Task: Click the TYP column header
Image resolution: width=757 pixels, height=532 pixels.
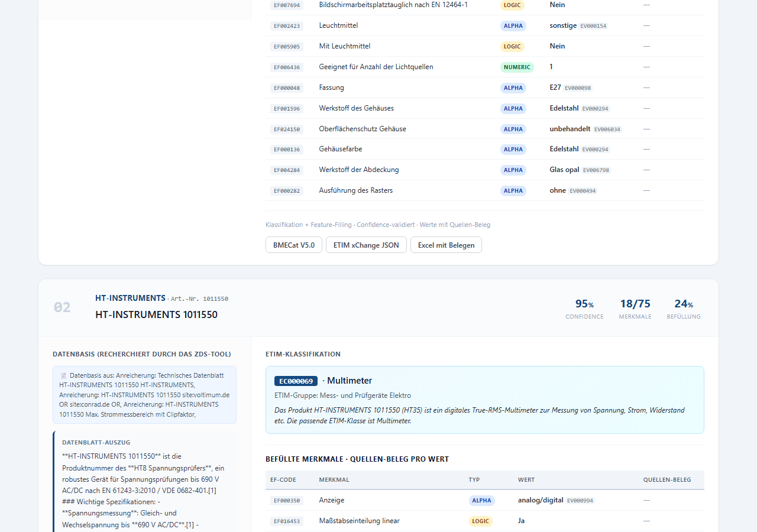Action: coord(474,479)
